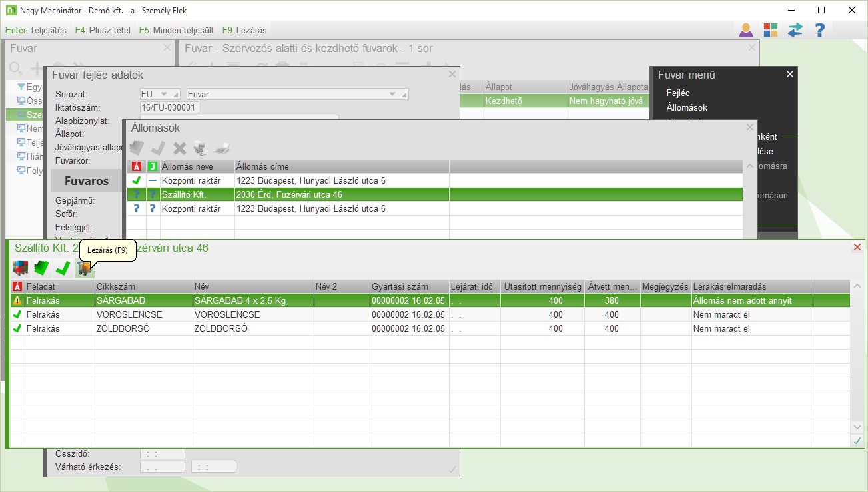Screen dimensions: 868x492
Task: Click the Nem hagyható jóvá cell
Action: tap(608, 101)
